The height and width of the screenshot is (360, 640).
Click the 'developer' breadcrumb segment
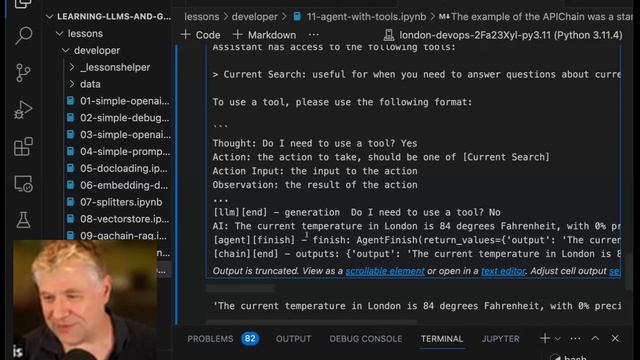[255, 17]
